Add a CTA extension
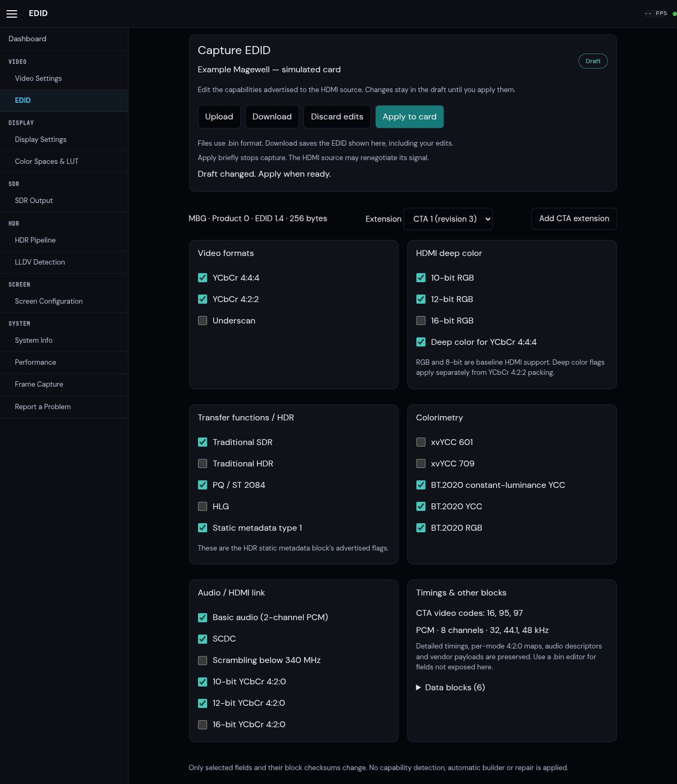The width and height of the screenshot is (677, 784). (x=574, y=218)
